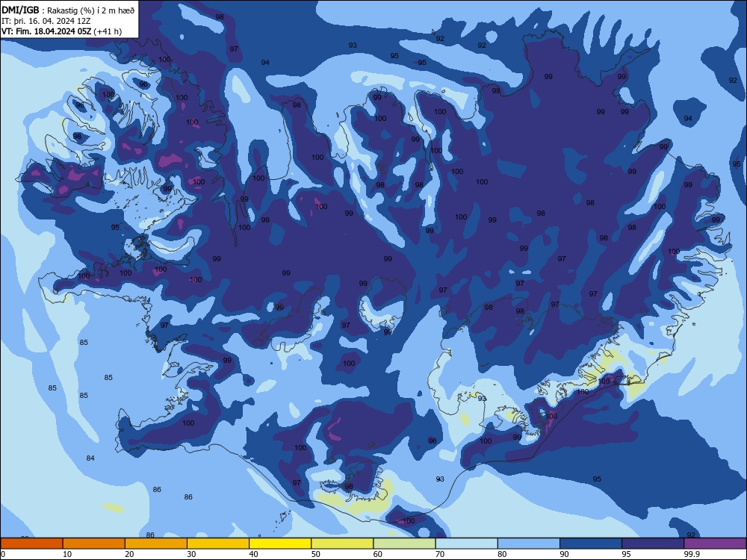Viewport: 747px width, 560px height.
Task: Click the legend scale label '80'
Action: click(x=502, y=554)
